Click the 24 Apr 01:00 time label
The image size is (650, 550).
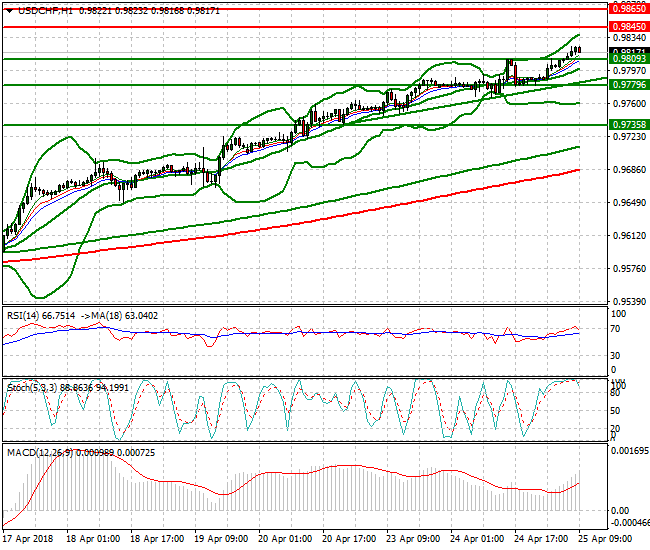pyautogui.click(x=477, y=539)
